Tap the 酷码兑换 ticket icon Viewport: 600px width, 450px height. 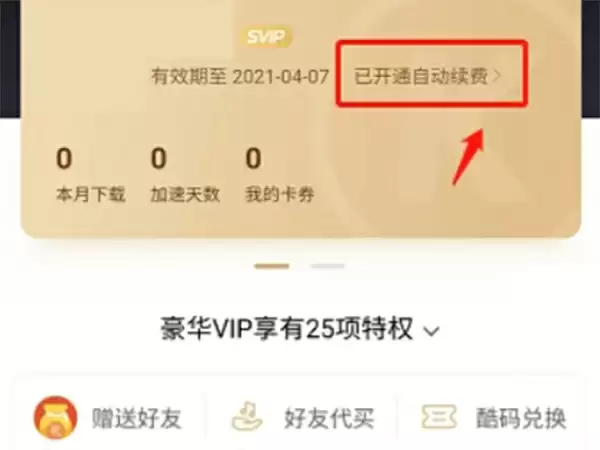click(439, 416)
